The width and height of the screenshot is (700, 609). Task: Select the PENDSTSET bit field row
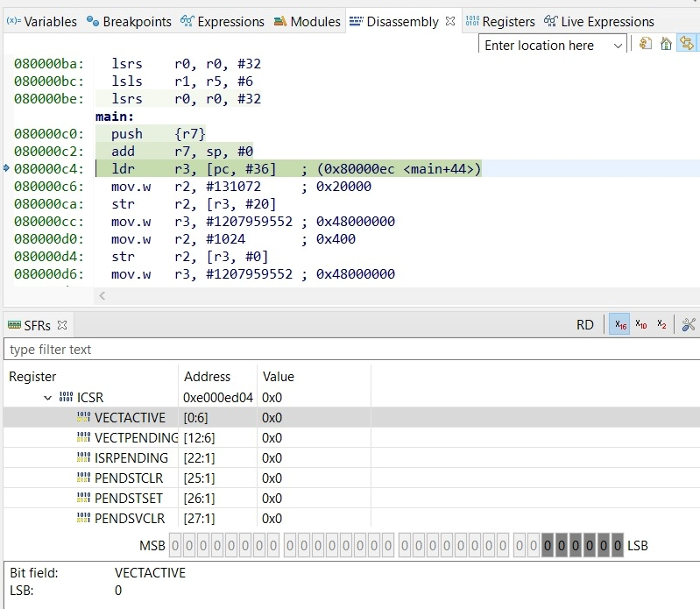point(351,498)
